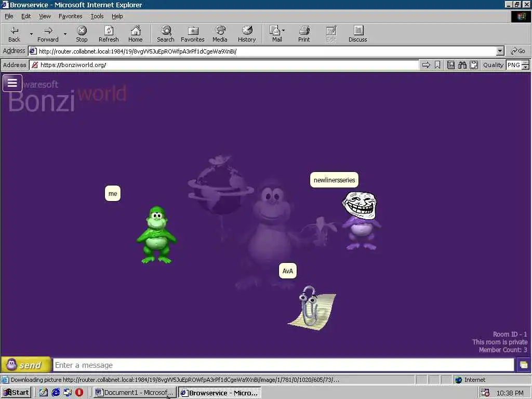Viewport: 532px width, 399px height.
Task: Launch Internet Explorer from quick launch
Action: point(56,393)
